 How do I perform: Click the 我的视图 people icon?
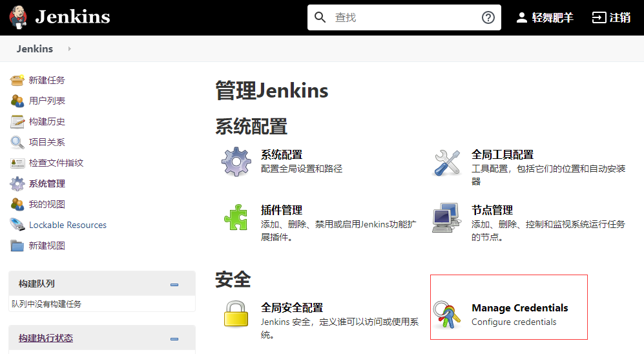(x=17, y=204)
